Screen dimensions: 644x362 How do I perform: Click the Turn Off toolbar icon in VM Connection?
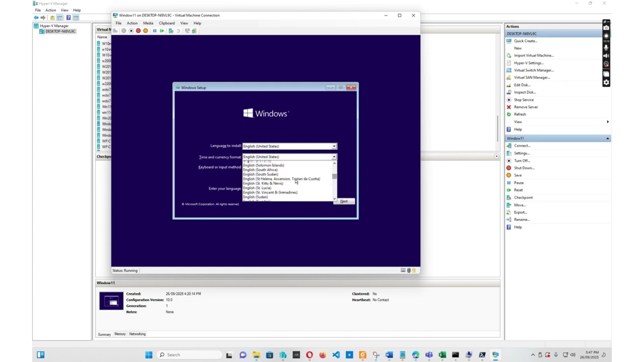(x=131, y=31)
